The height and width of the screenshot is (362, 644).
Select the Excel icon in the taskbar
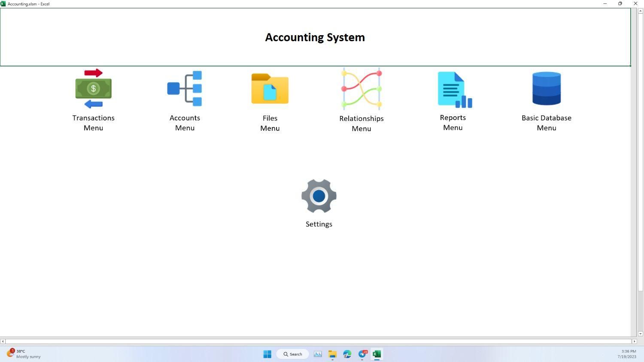(377, 354)
